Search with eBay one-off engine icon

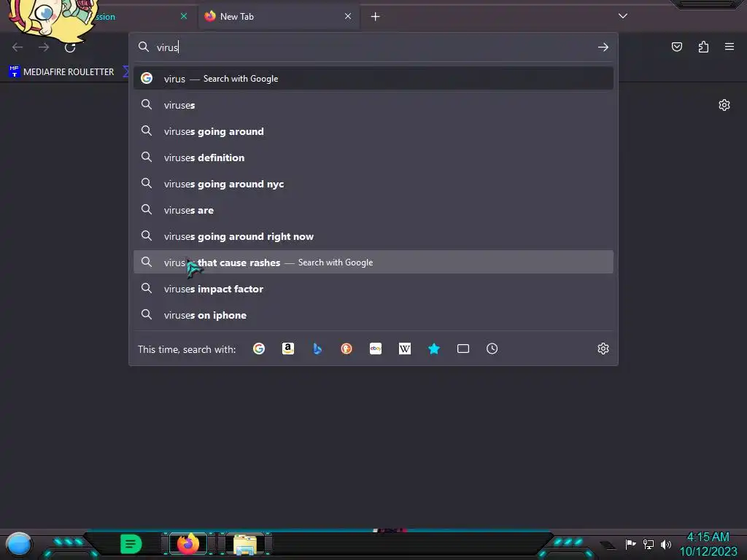376,349
